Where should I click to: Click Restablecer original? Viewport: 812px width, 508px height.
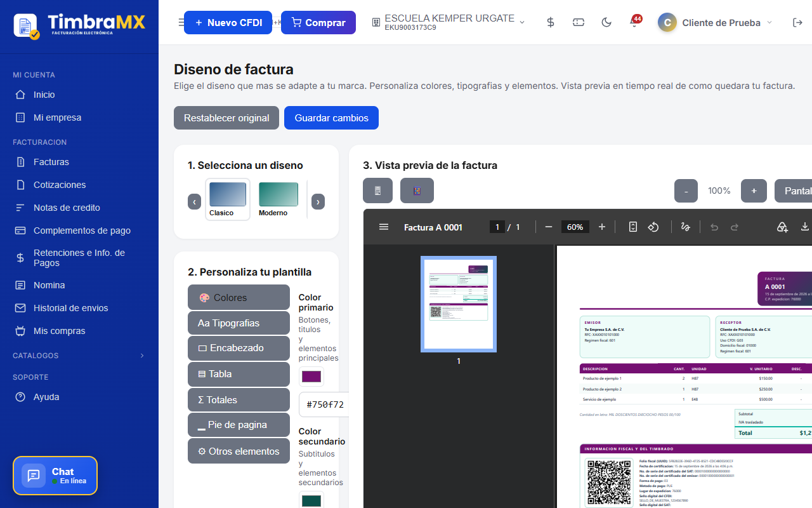point(226,118)
